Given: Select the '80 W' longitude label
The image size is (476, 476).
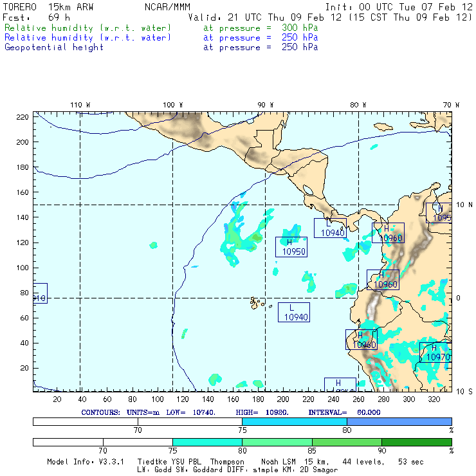Looking at the screenshot, I should pos(358,105).
